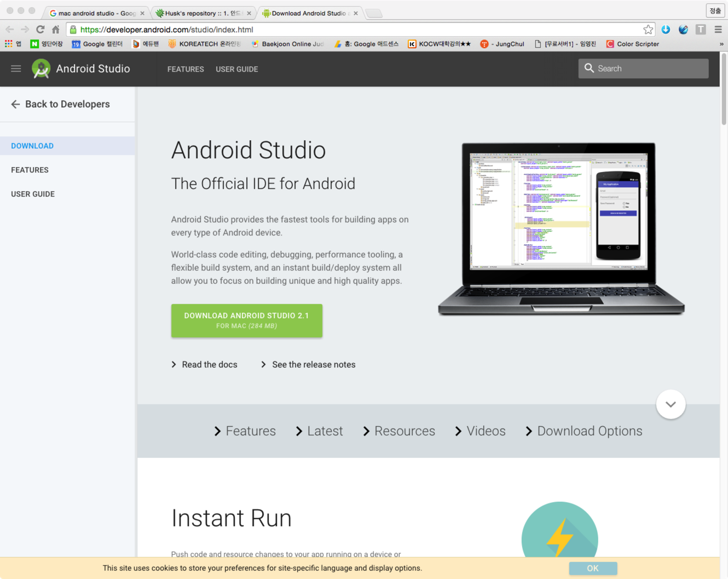The height and width of the screenshot is (579, 728).
Task: Click the blue globe extension icon
Action: point(683,30)
